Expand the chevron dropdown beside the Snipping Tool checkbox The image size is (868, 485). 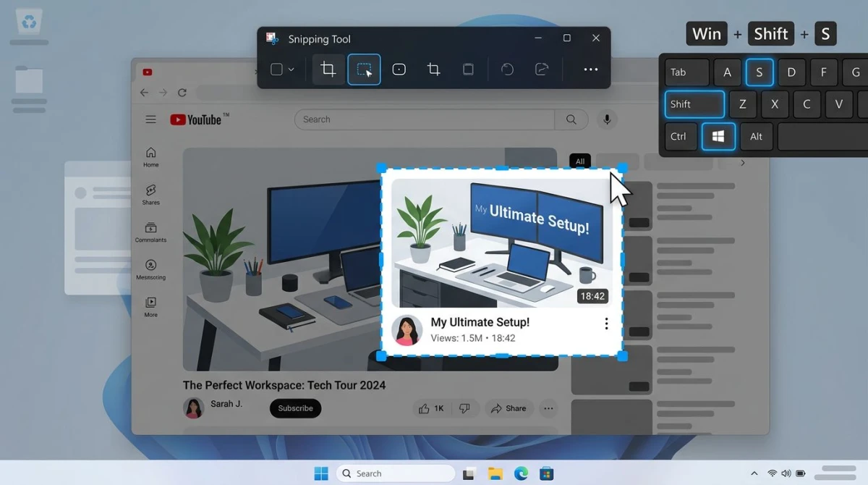(x=291, y=69)
